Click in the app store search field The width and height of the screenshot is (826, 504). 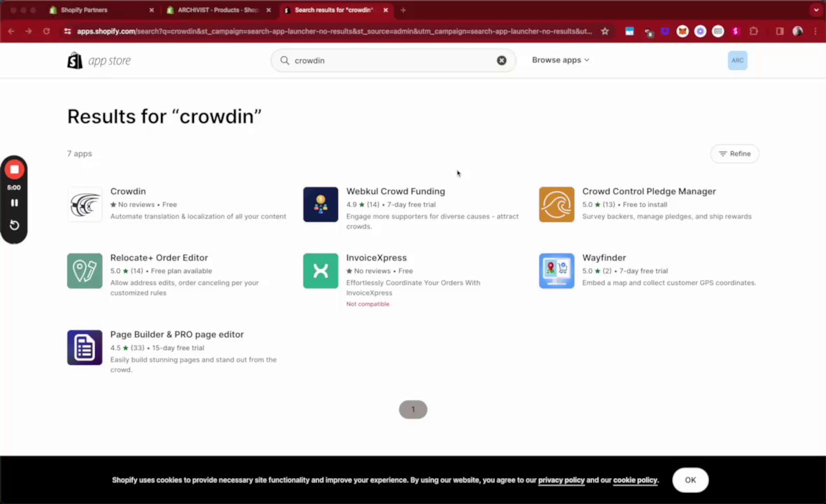[x=393, y=61]
